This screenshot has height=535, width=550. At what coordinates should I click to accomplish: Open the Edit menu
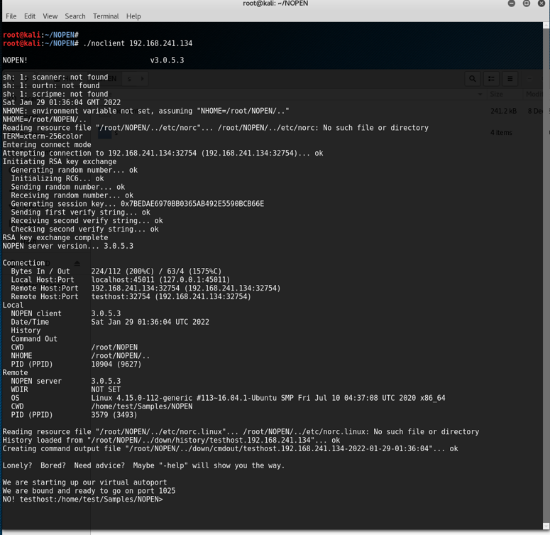(x=30, y=16)
